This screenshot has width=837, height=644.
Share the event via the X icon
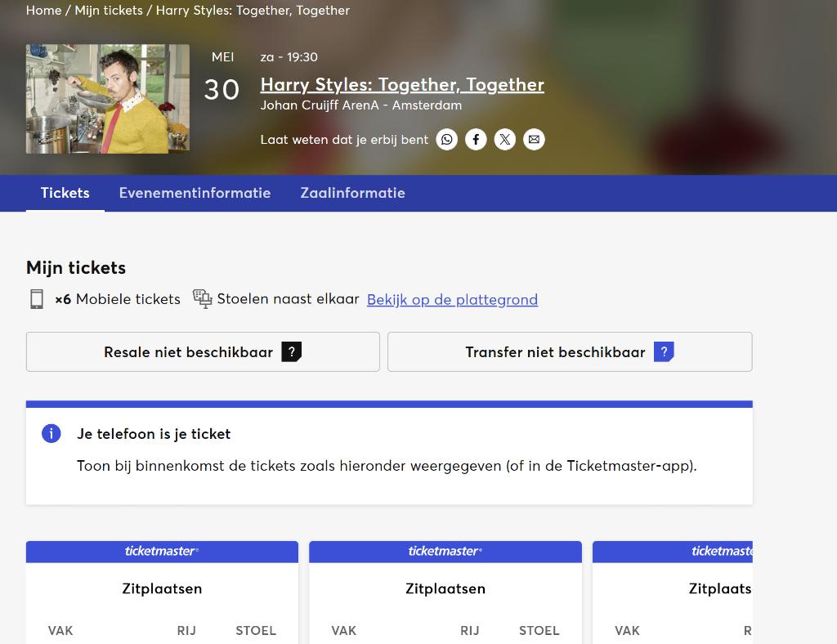504,140
